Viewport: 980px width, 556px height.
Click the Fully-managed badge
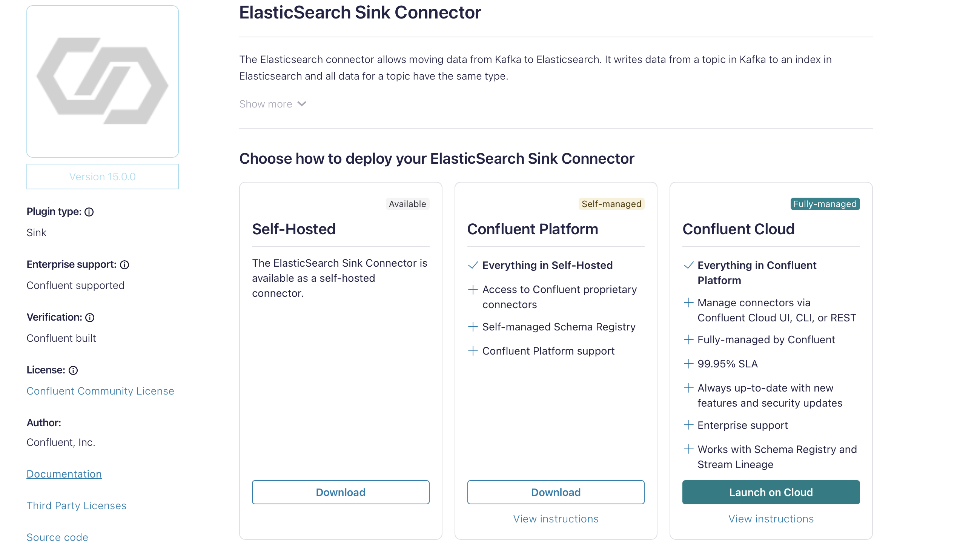825,204
